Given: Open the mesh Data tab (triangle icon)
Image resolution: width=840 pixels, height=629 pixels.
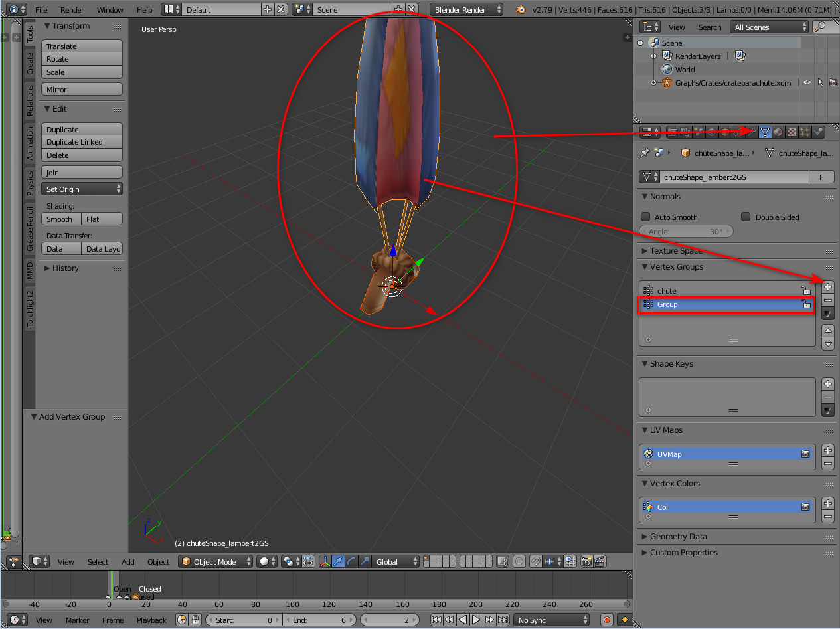Looking at the screenshot, I should [765, 132].
